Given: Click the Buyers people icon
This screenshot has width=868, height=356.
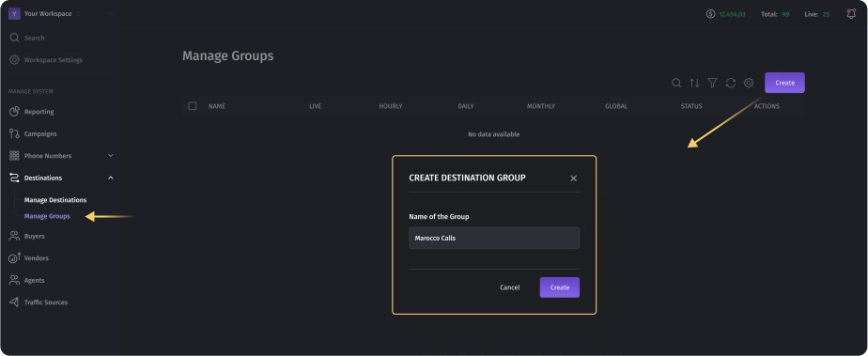Looking at the screenshot, I should pos(14,236).
